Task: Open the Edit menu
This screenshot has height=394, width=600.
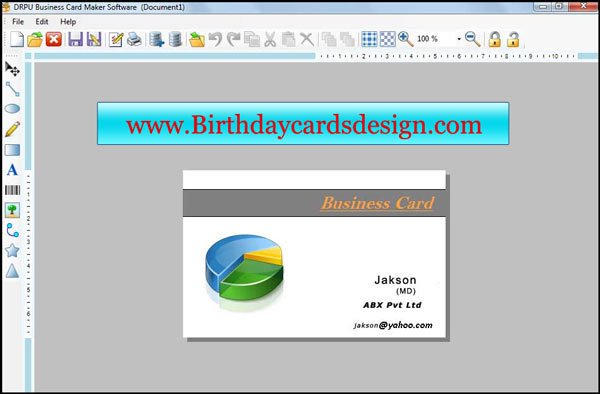Action: pos(42,22)
